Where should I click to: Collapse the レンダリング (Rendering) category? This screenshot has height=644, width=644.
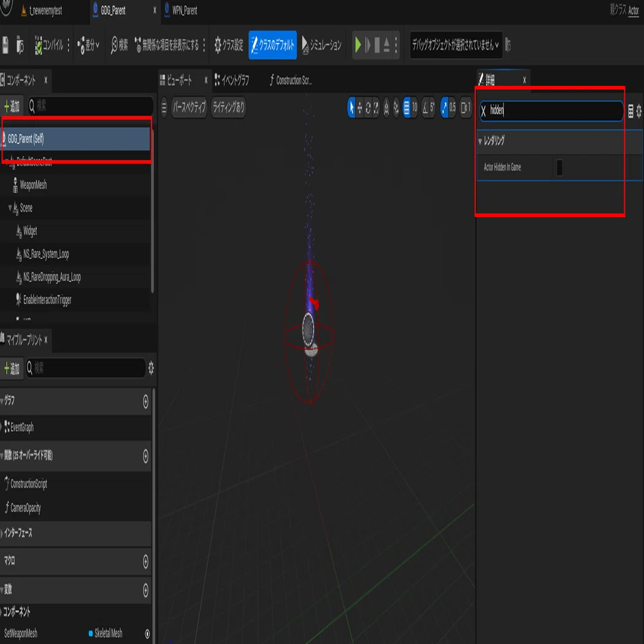point(480,141)
